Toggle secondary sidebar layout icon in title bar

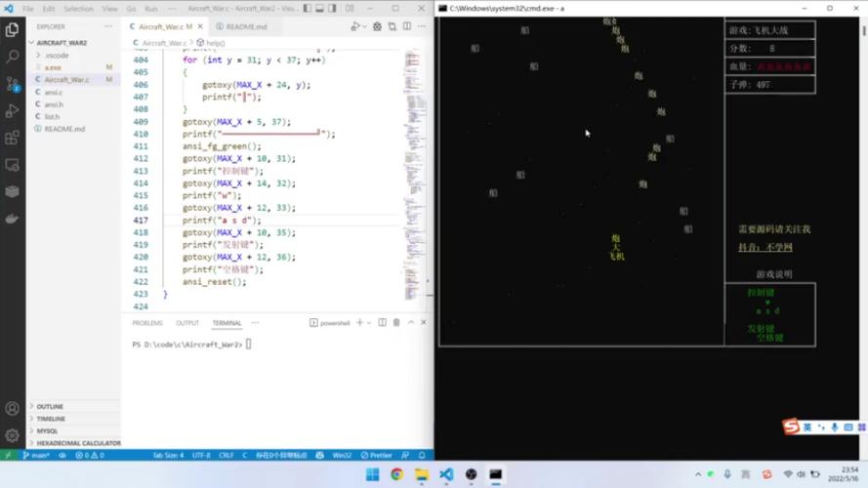click(332, 9)
